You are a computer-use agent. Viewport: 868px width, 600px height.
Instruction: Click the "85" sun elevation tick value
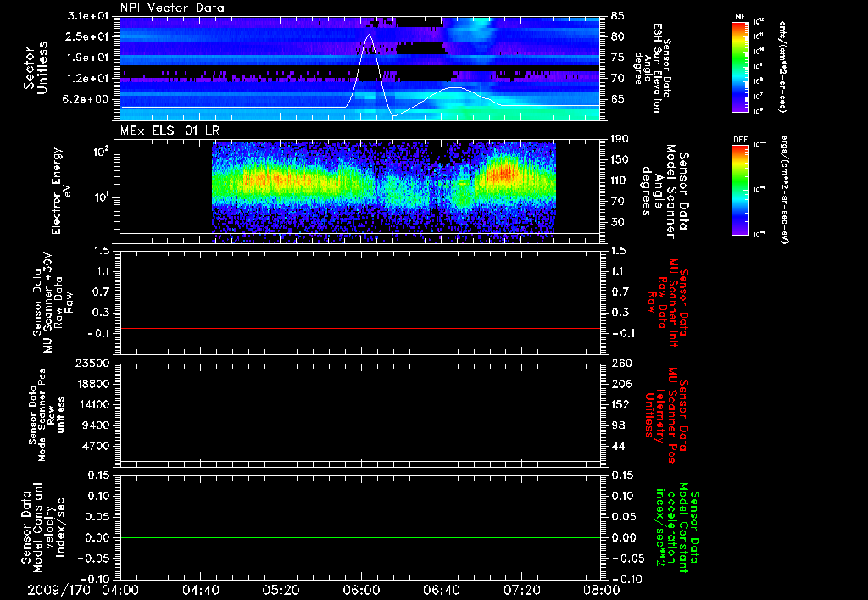point(618,16)
